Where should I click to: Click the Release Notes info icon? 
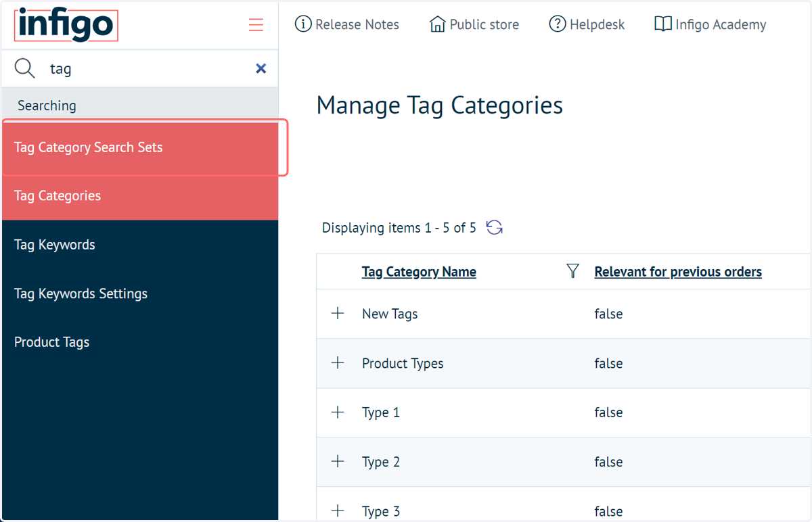[x=303, y=24]
